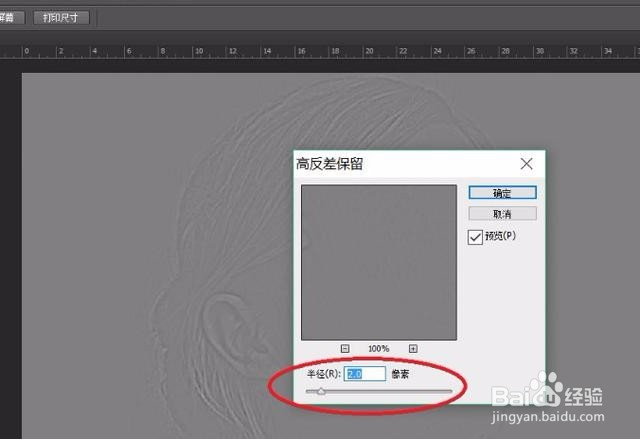The image size is (640, 439).
Task: Close the 高反差保留 dialog
Action: click(x=527, y=164)
